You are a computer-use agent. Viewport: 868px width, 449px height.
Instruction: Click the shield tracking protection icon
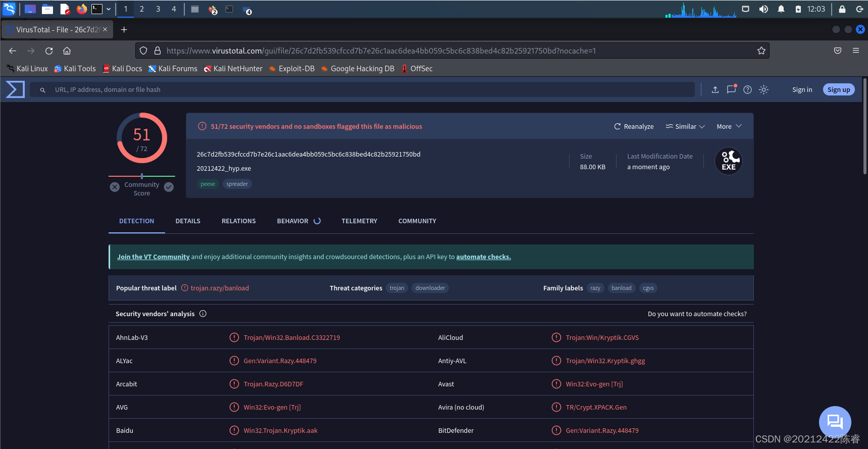point(143,51)
